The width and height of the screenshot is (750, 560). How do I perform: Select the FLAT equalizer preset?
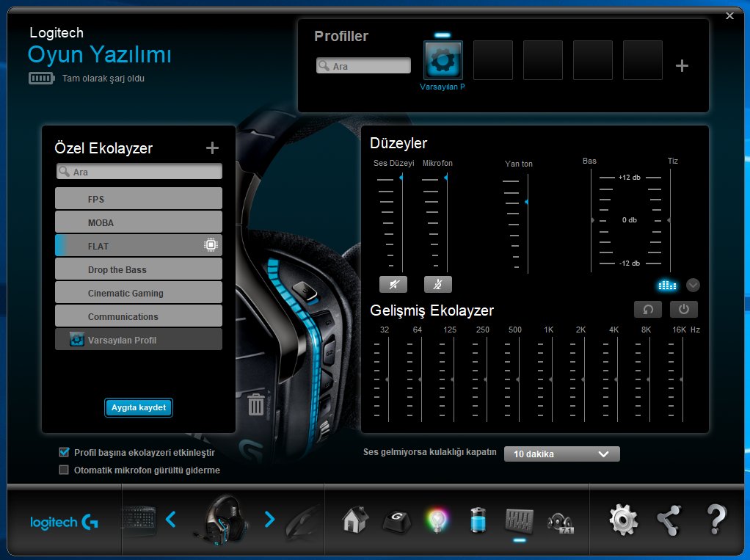point(139,245)
